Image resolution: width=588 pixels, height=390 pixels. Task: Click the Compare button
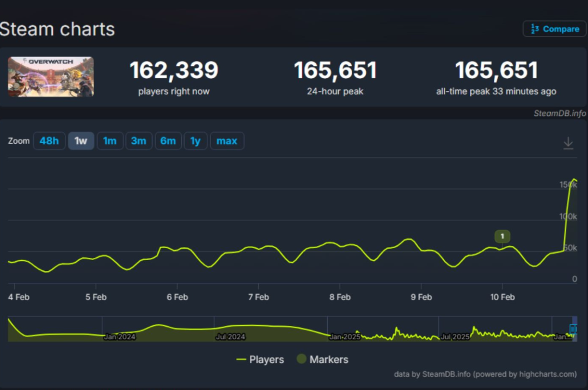(x=555, y=29)
